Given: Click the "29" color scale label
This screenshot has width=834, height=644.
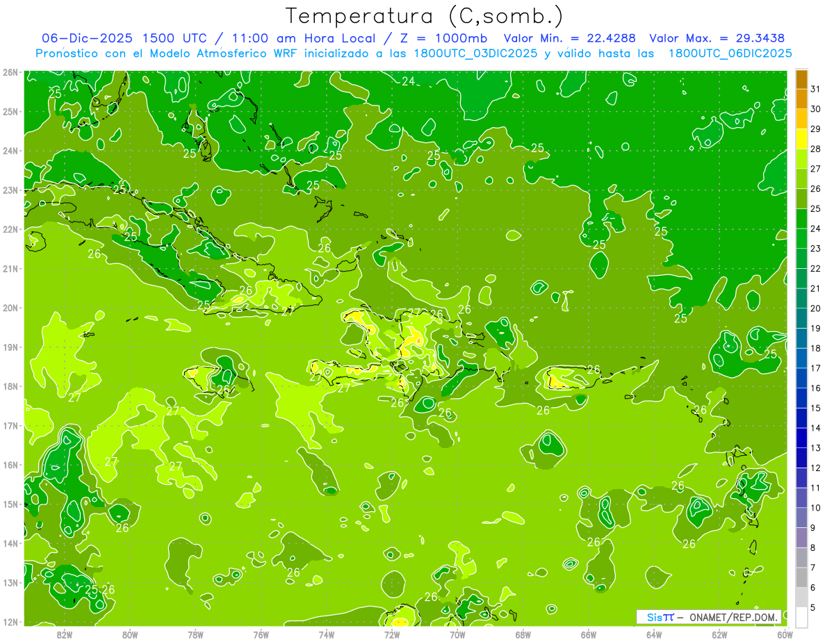Looking at the screenshot, I should pos(815,129).
